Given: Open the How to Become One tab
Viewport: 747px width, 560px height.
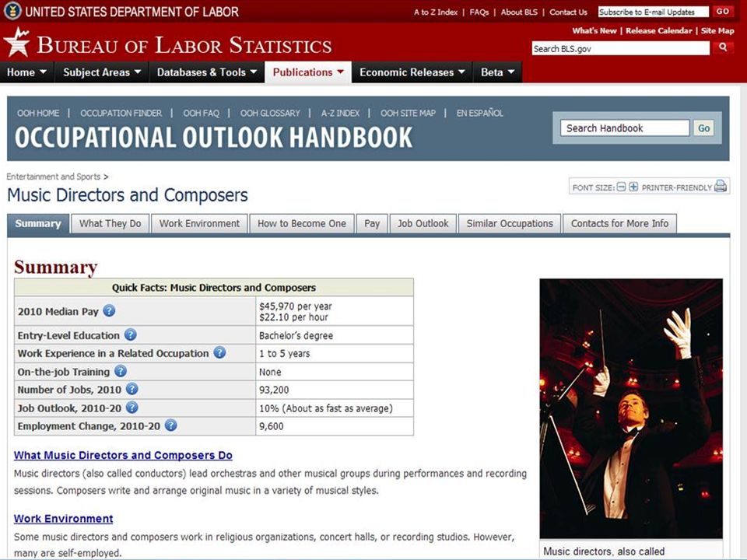Looking at the screenshot, I should (302, 224).
